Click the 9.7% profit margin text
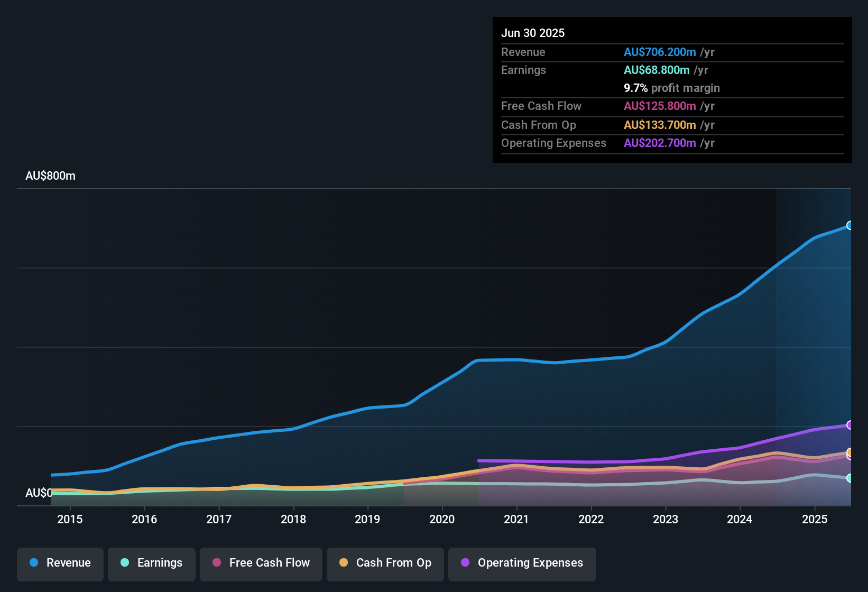This screenshot has height=592, width=868. [671, 88]
